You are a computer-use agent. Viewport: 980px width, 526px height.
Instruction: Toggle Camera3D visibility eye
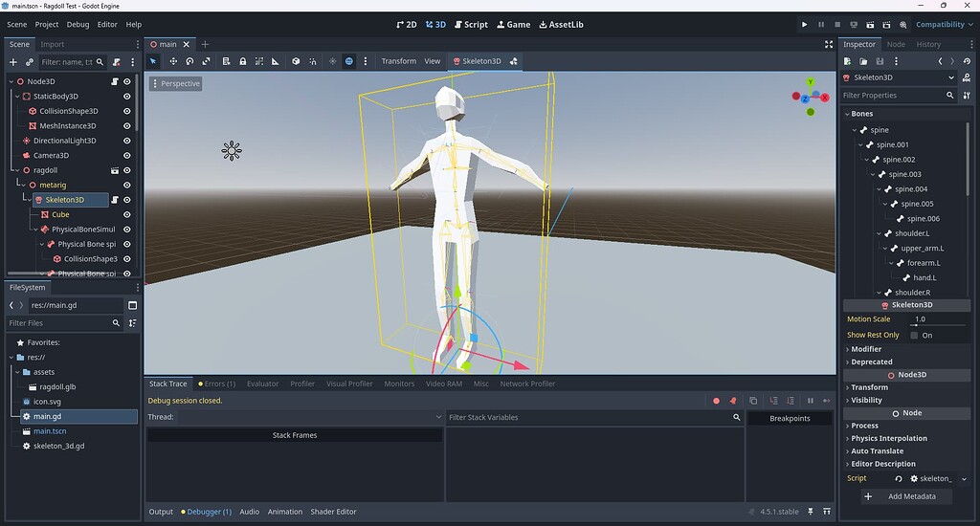pyautogui.click(x=127, y=156)
